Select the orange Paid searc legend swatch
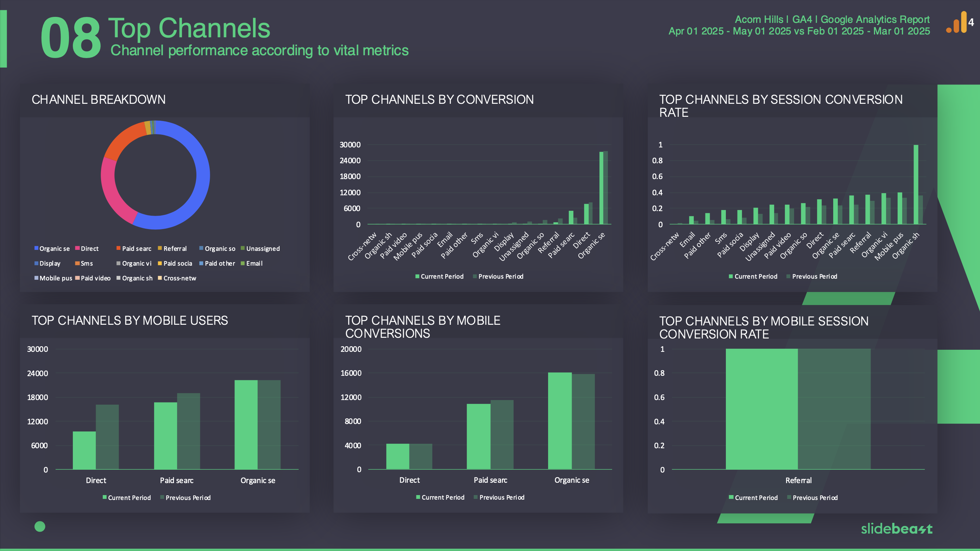980x551 pixels. (x=118, y=248)
